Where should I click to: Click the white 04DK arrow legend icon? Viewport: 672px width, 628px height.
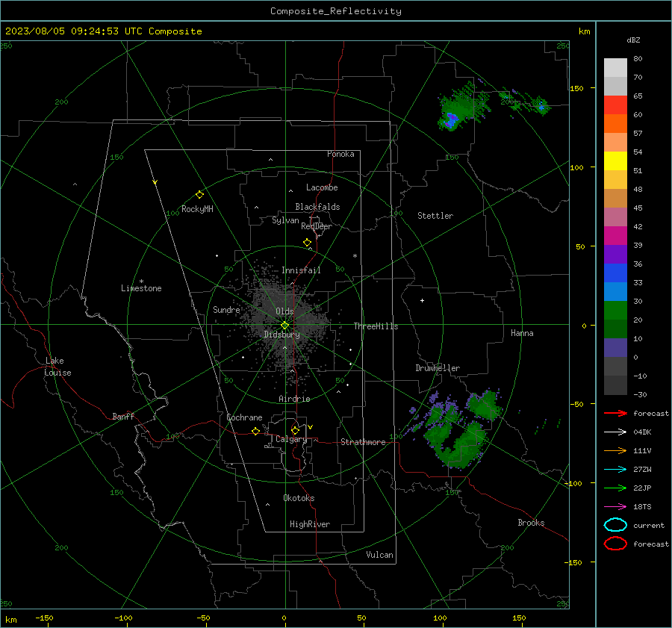615,432
